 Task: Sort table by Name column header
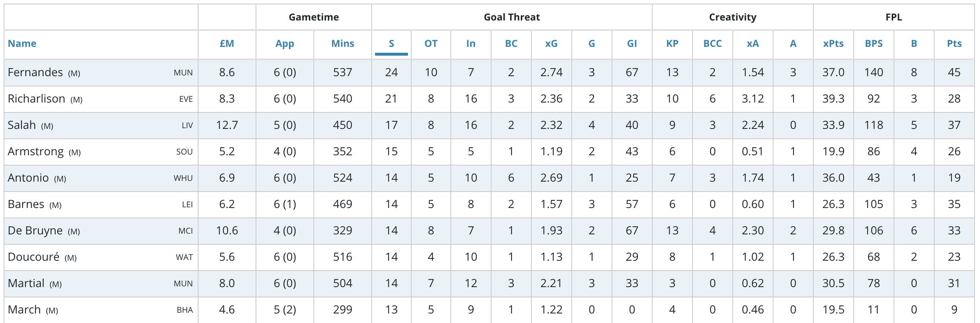(x=22, y=43)
